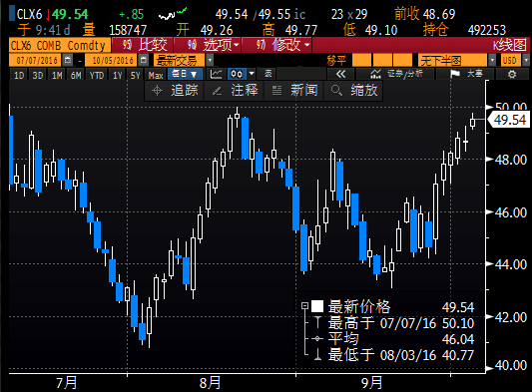Image resolution: width=532 pixels, height=392 pixels.
Task: Expand chart type dropdown arrow
Action: 252,73
